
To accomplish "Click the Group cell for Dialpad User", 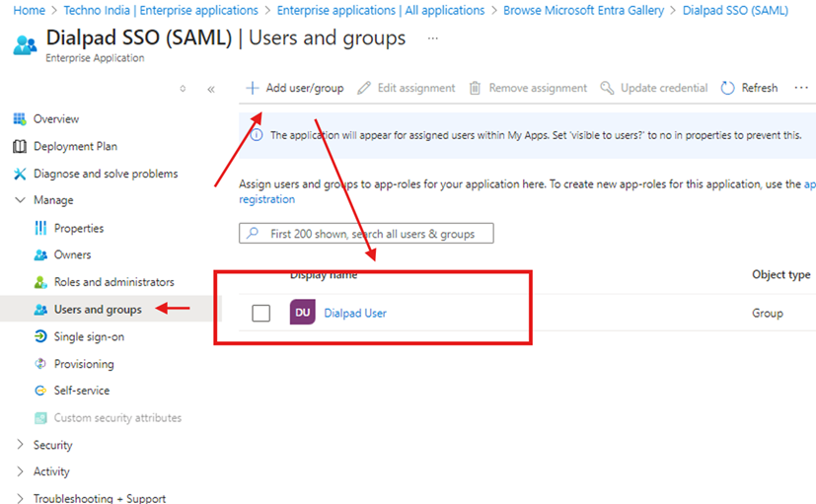I will [x=767, y=313].
